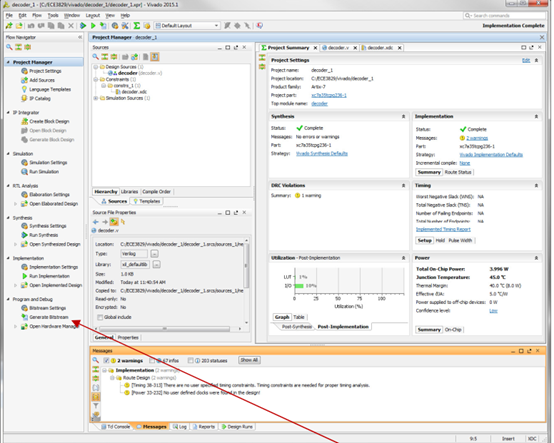Viewport: 554px width, 443px height.
Task: Click the Sigma project summary toolbar icon
Action: (x=137, y=25)
